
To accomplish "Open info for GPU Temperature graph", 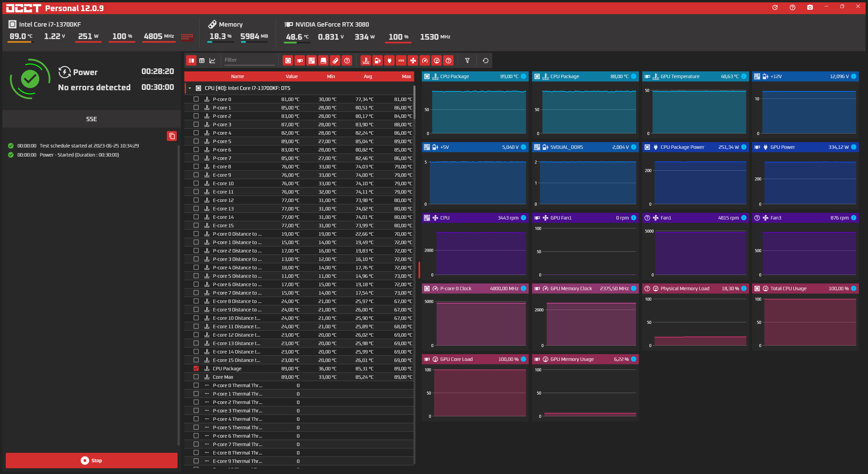I will point(743,76).
